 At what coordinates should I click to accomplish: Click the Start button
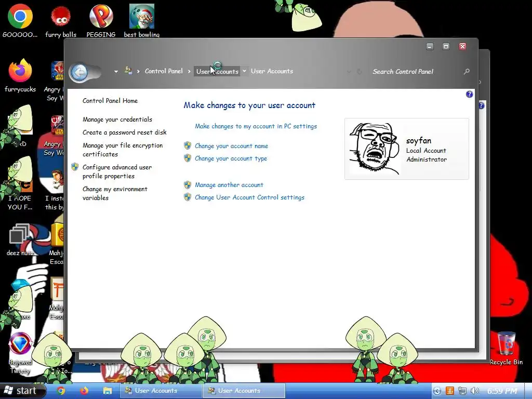click(x=22, y=391)
